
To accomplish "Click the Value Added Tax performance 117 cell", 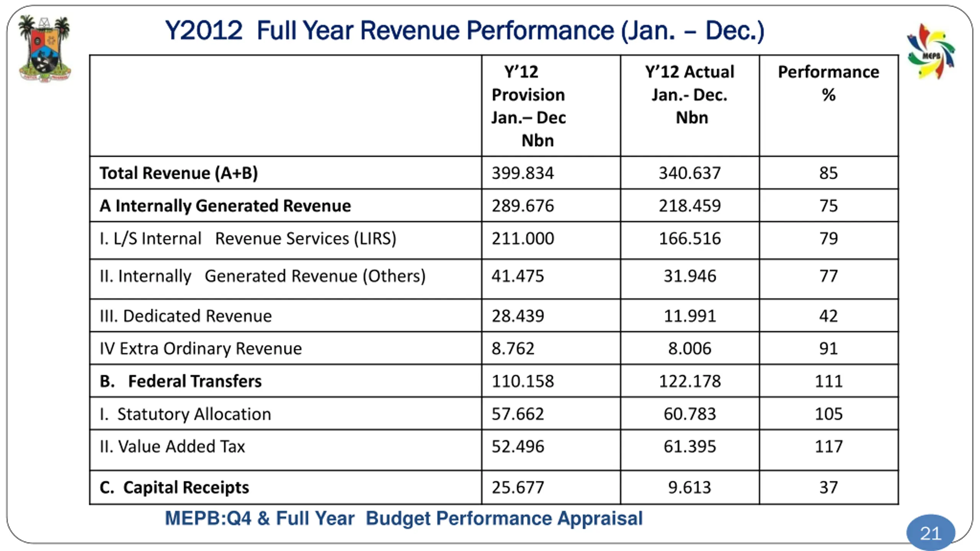I will tap(828, 447).
